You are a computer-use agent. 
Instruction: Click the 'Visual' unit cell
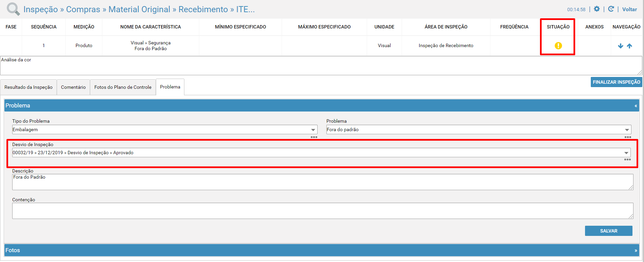[x=384, y=45]
